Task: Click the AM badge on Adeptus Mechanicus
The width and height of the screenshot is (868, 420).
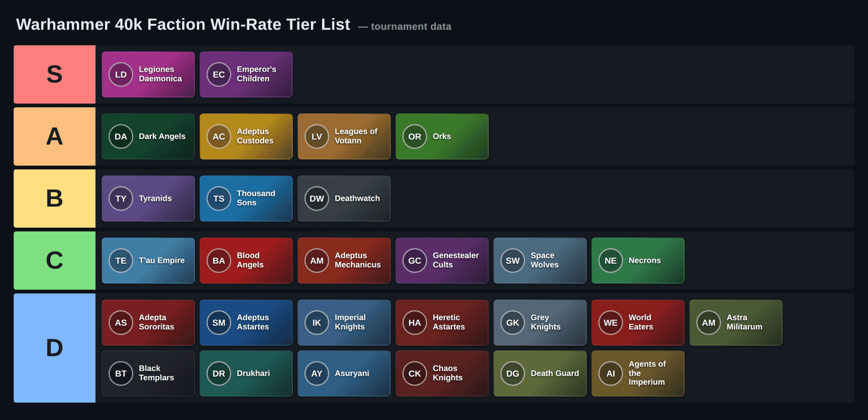Action: (317, 260)
